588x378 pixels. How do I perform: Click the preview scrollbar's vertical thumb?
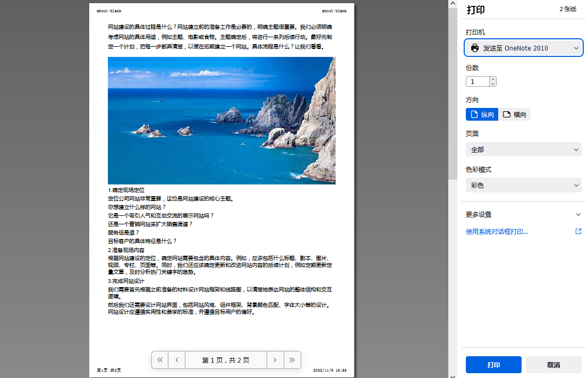[x=453, y=93]
